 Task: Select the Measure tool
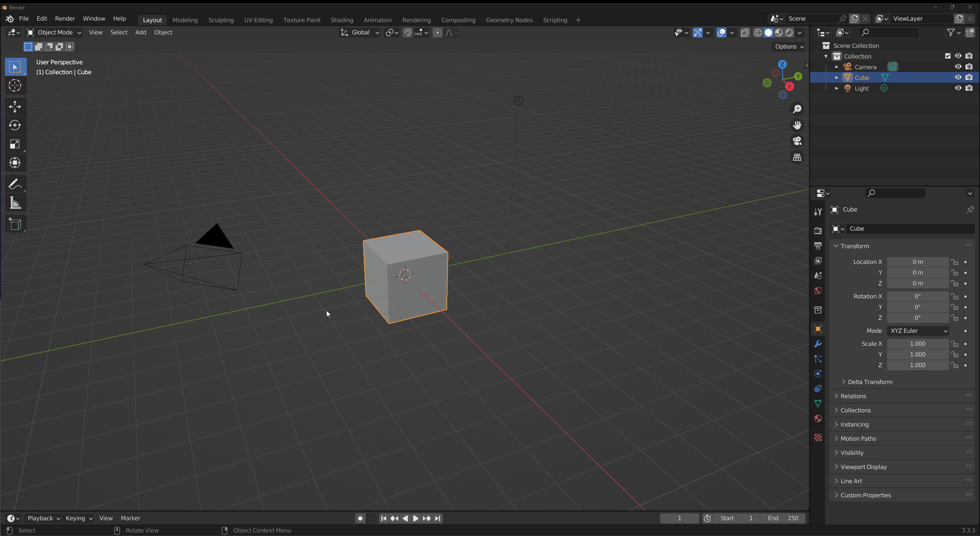[x=15, y=203]
